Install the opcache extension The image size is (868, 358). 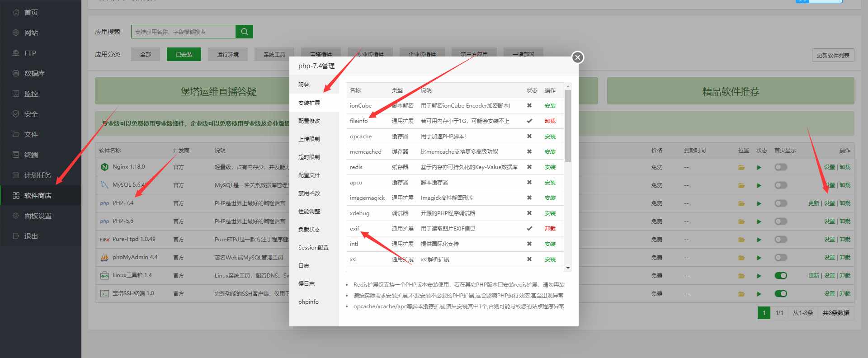tap(550, 136)
